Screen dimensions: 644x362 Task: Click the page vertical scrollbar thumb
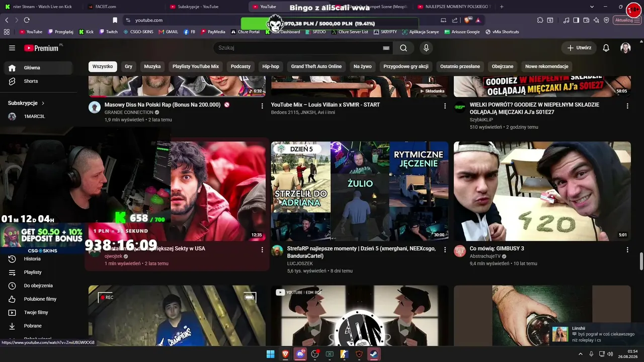coord(641,261)
